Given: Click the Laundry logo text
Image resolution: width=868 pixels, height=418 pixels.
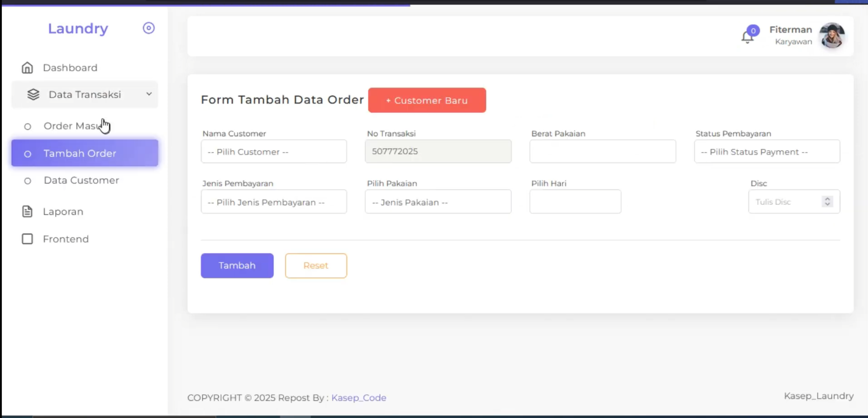Looking at the screenshot, I should [78, 28].
